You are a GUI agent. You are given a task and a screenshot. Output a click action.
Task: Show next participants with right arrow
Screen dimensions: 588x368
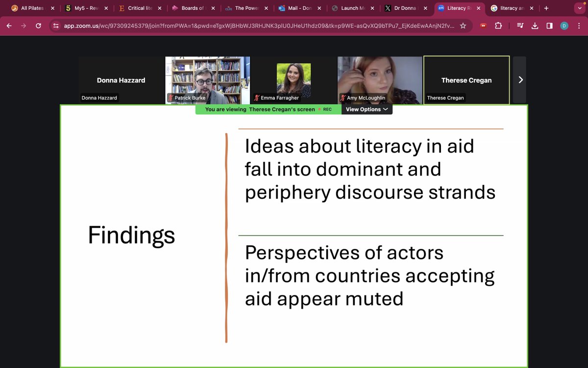[x=520, y=80]
